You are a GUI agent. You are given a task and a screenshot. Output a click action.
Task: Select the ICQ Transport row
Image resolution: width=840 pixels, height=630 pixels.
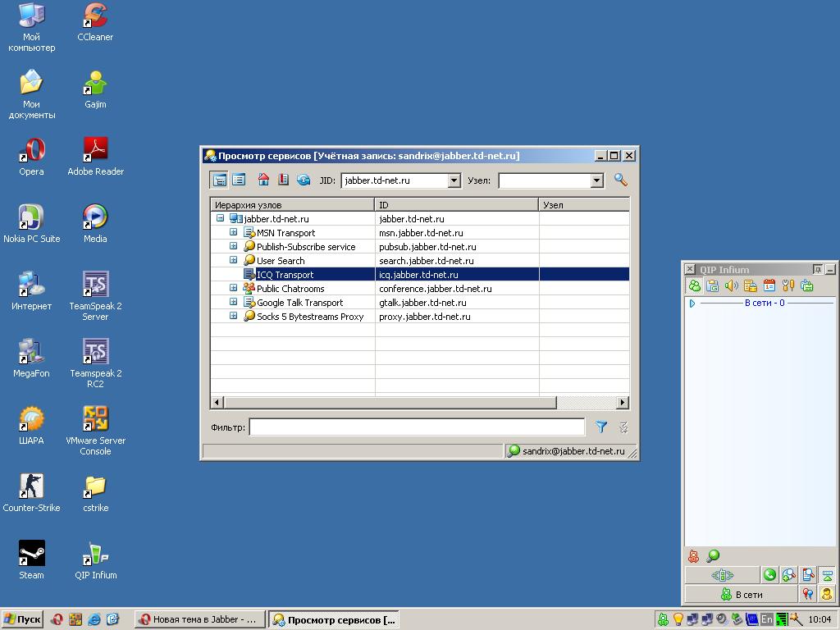tap(420, 274)
